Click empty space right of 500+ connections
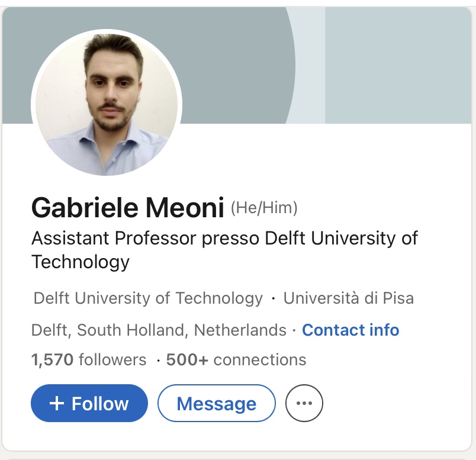476x460 pixels. coord(385,359)
